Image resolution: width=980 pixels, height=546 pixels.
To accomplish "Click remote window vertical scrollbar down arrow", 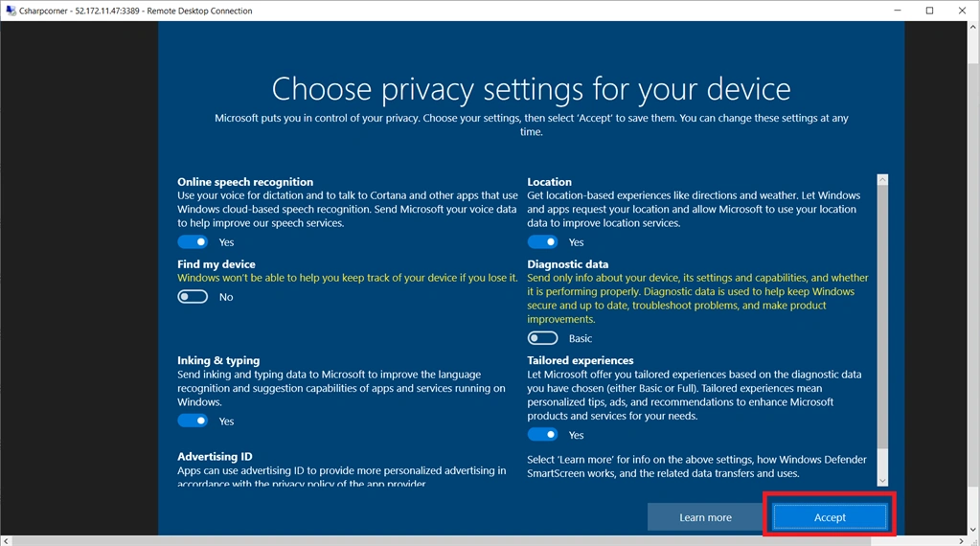I will click(x=973, y=530).
